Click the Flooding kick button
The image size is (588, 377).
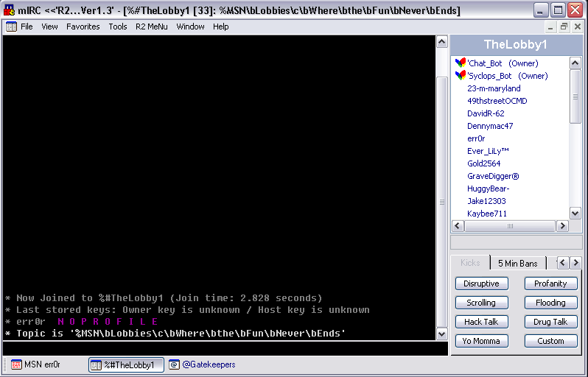pos(550,303)
